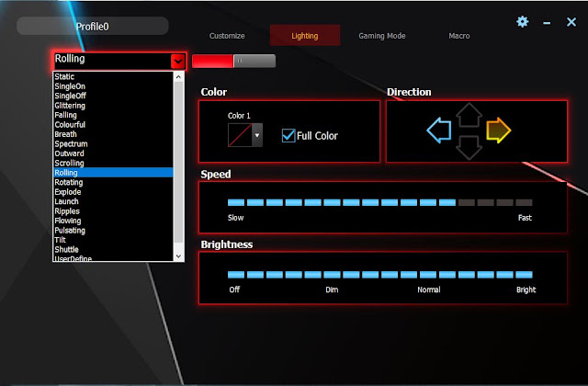Choose SingleOff lighting effect
The image size is (588, 386).
coord(113,96)
